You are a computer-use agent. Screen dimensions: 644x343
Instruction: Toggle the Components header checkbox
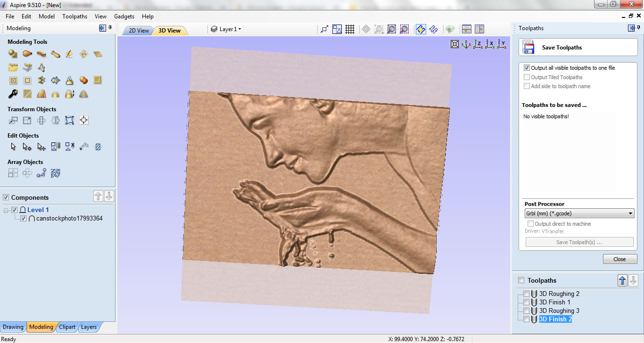(6, 197)
